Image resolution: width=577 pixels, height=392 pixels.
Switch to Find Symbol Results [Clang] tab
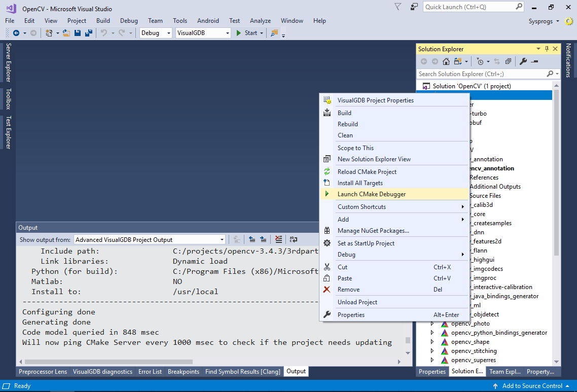click(x=242, y=372)
